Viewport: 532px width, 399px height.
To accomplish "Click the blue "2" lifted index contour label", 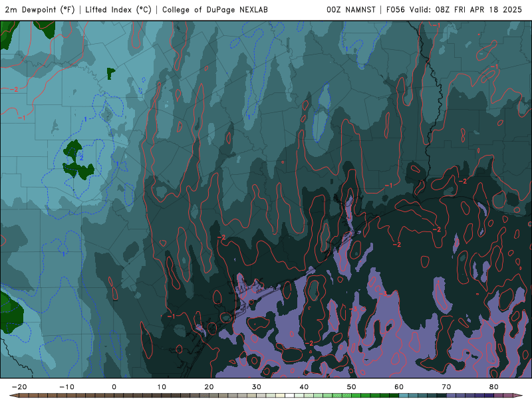I will coord(81,158).
